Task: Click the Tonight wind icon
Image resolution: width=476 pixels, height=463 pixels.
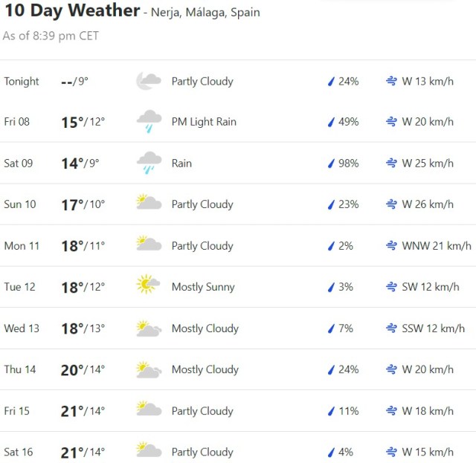Action: click(391, 81)
